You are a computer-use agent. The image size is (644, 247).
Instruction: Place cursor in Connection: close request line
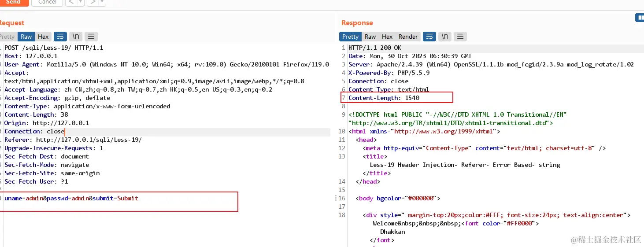click(x=34, y=131)
